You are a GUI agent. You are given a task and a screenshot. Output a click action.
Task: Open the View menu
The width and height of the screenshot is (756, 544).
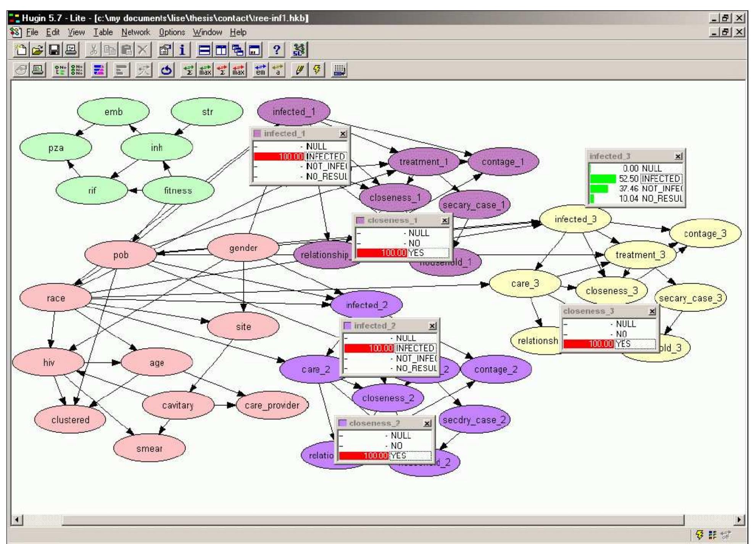(76, 32)
